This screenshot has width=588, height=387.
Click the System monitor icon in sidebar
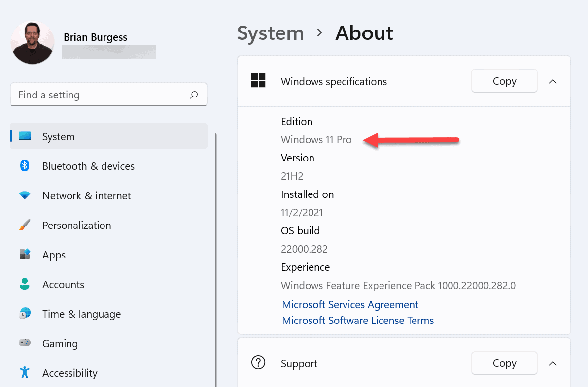coord(25,136)
